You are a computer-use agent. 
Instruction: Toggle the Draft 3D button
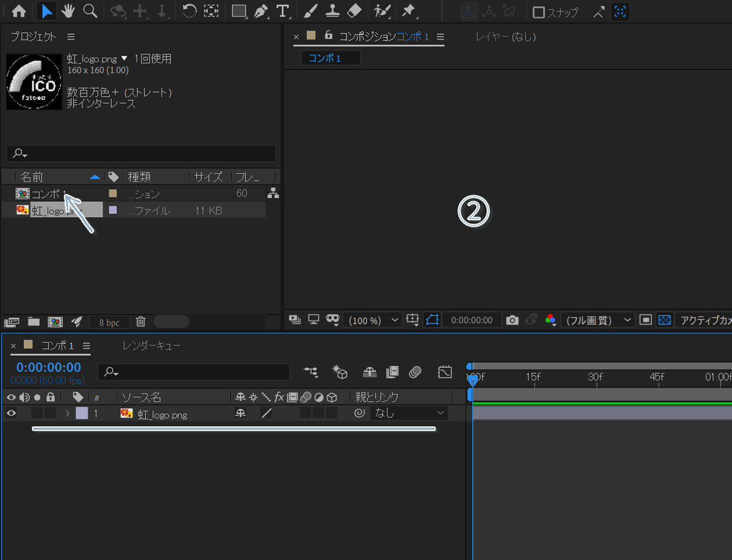pyautogui.click(x=340, y=372)
